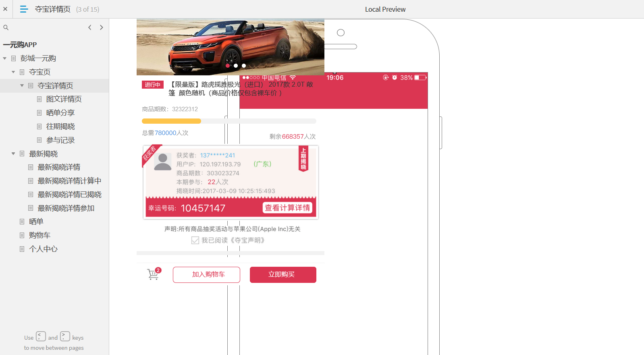
Task: Open the 彭城一元购 page
Action: pos(38,58)
